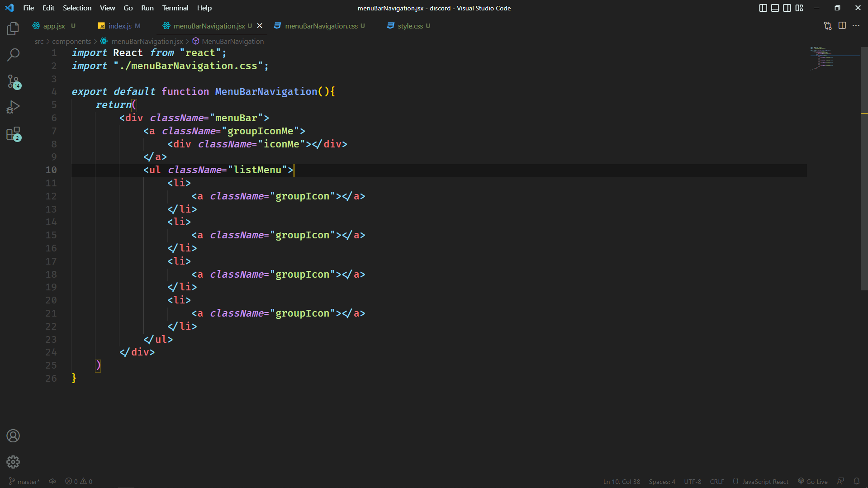Open the Explorer view in activity bar
Image resolution: width=868 pixels, height=488 pixels.
coord(13,29)
